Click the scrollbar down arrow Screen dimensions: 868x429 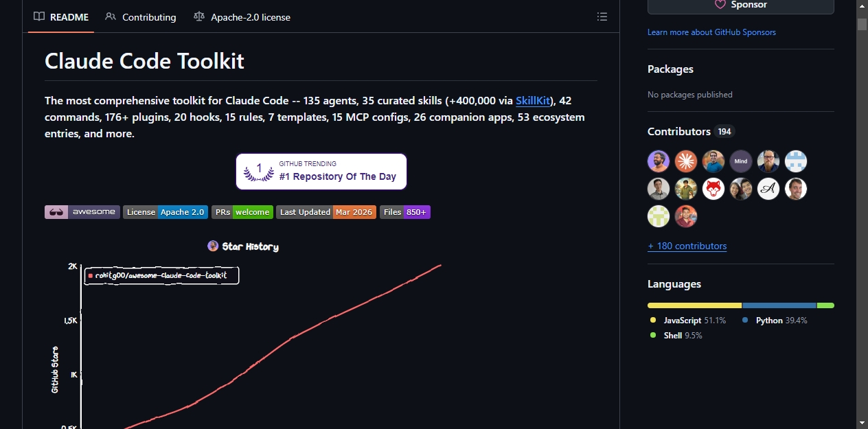click(862, 423)
